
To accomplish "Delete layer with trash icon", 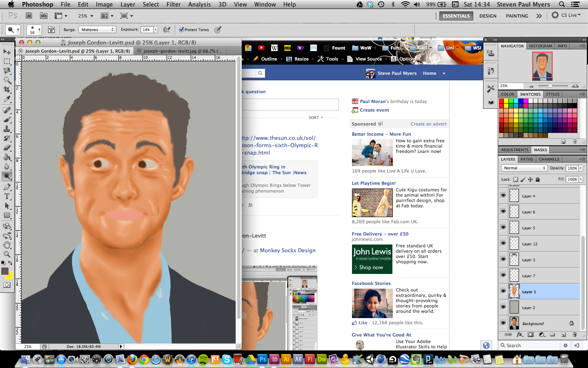I will tap(575, 334).
